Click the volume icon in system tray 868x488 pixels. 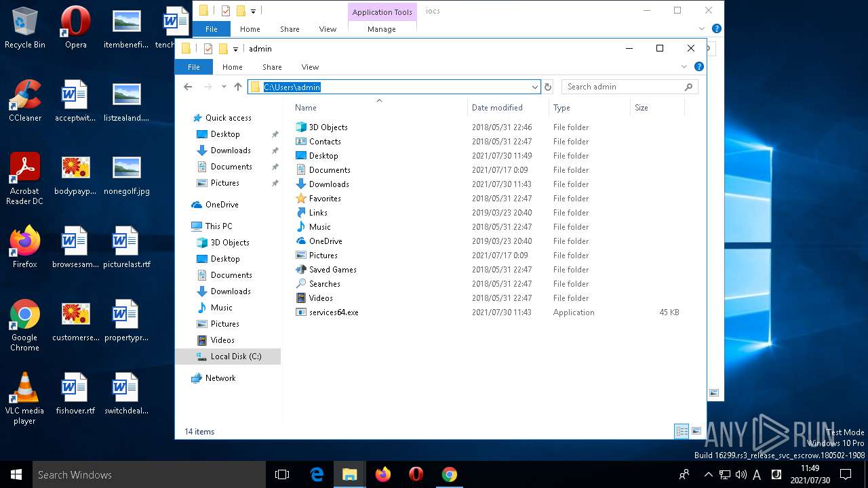741,474
